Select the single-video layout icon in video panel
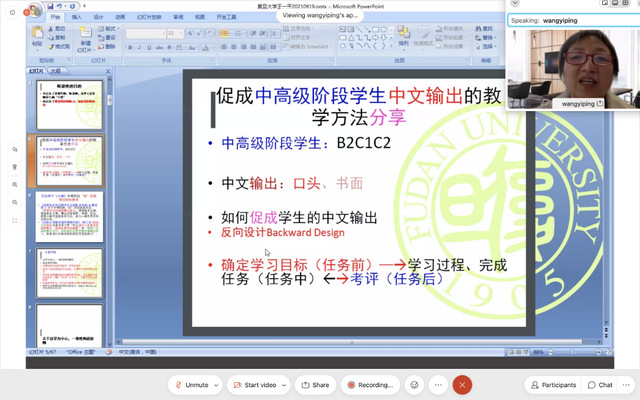Viewport: 640px width, 400px height. point(605,3)
